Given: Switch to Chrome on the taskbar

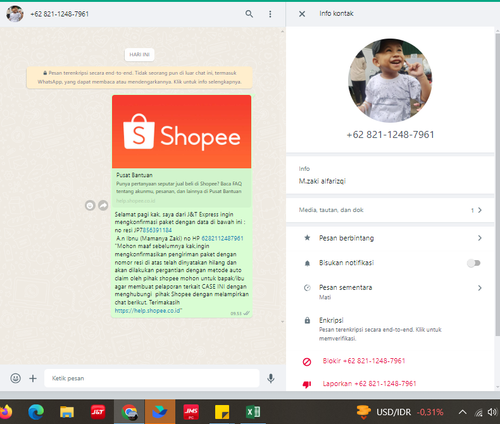Looking at the screenshot, I should [129, 412].
